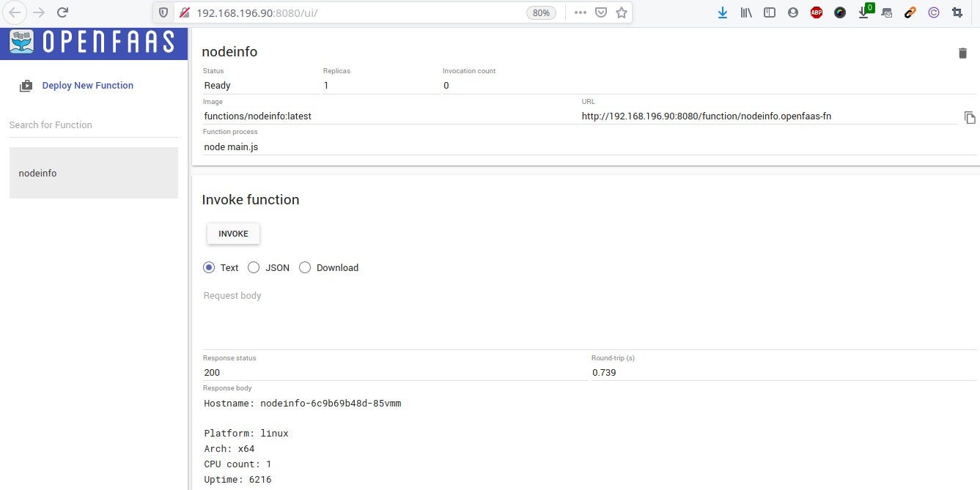Click the CPU count: 1 response line
980x490 pixels.
coord(238,464)
